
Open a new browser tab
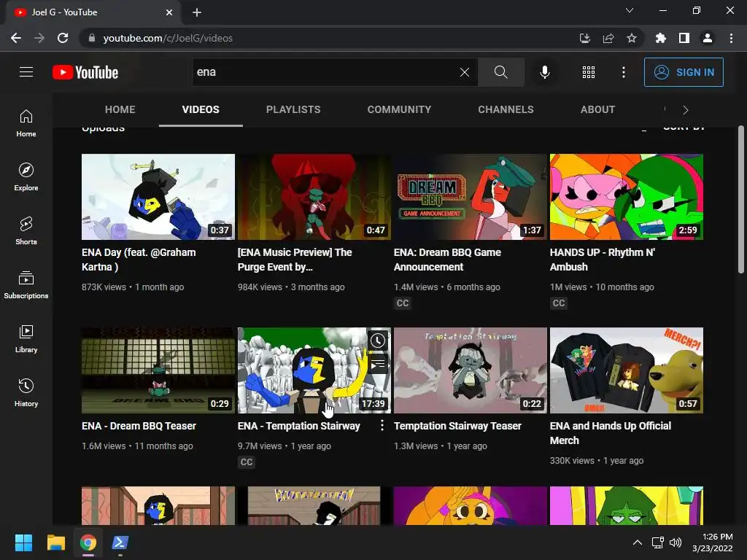coord(197,12)
